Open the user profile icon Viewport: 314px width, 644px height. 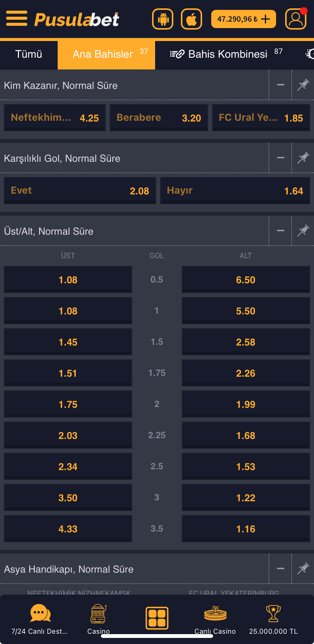click(x=296, y=19)
